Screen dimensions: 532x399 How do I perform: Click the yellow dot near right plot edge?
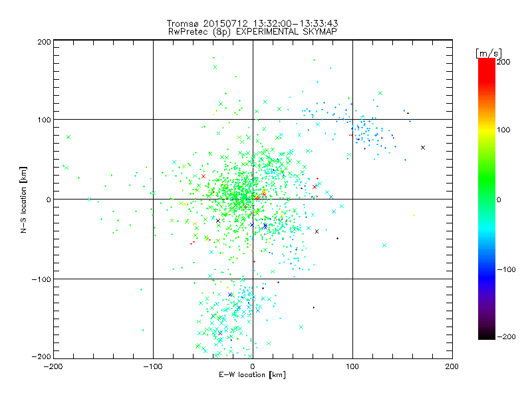coord(414,215)
